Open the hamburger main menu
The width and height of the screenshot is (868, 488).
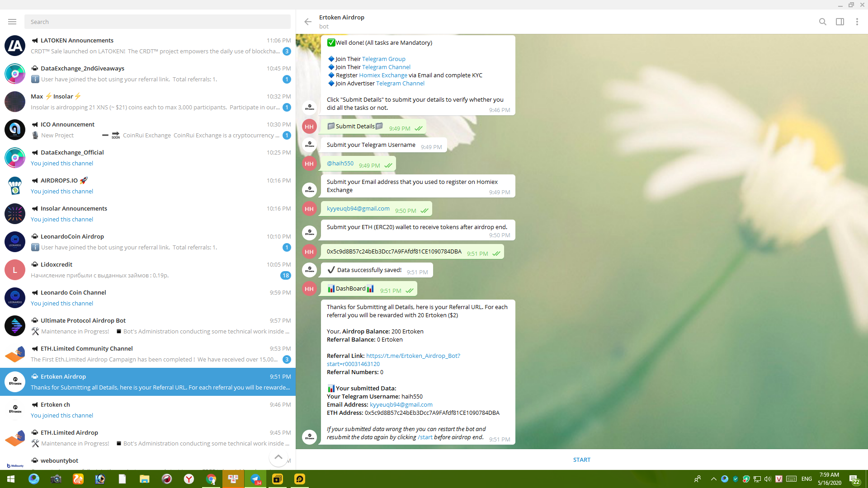point(12,22)
